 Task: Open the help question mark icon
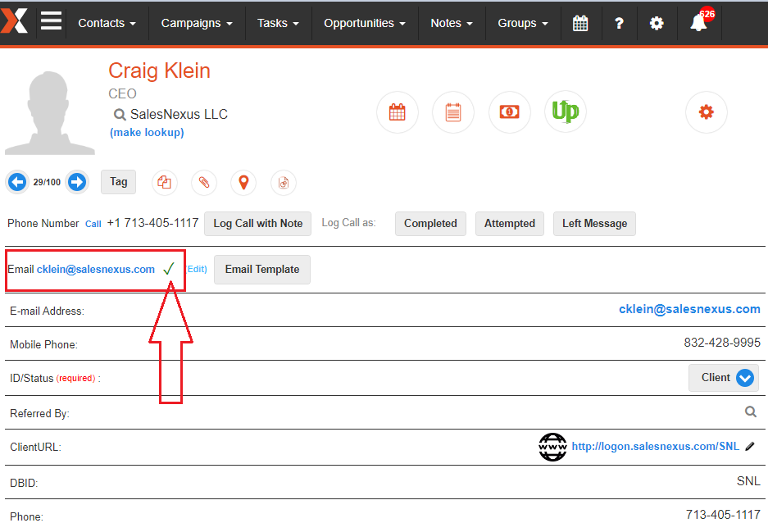click(x=619, y=23)
